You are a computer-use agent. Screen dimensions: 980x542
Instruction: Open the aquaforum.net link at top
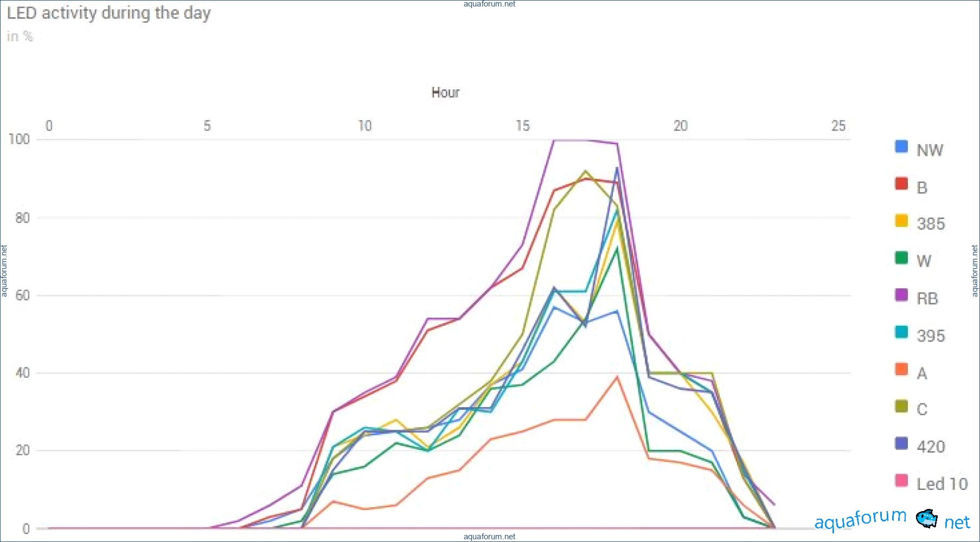coord(489,4)
